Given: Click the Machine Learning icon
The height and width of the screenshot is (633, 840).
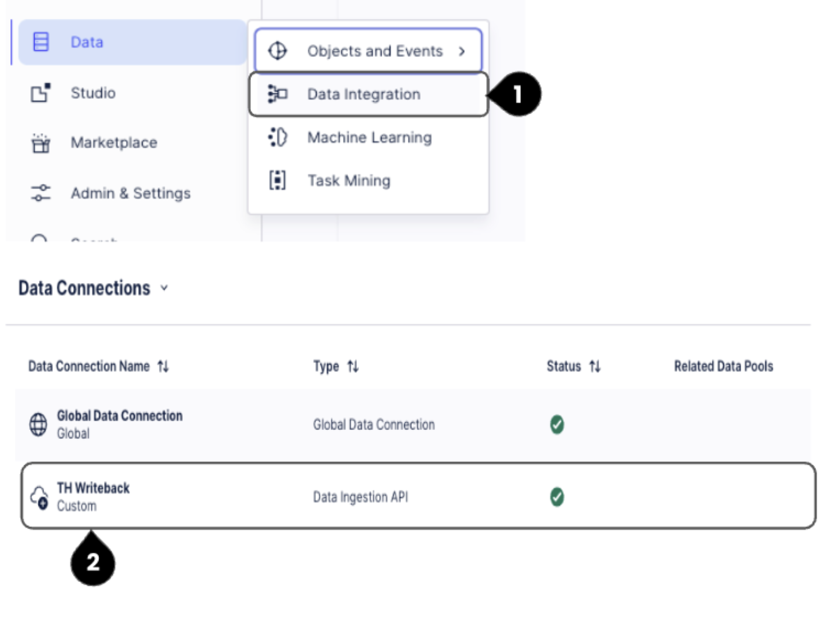Looking at the screenshot, I should tap(277, 137).
